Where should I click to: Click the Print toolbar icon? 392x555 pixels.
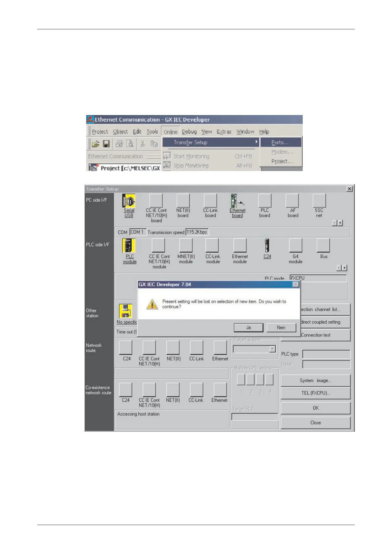click(119, 144)
